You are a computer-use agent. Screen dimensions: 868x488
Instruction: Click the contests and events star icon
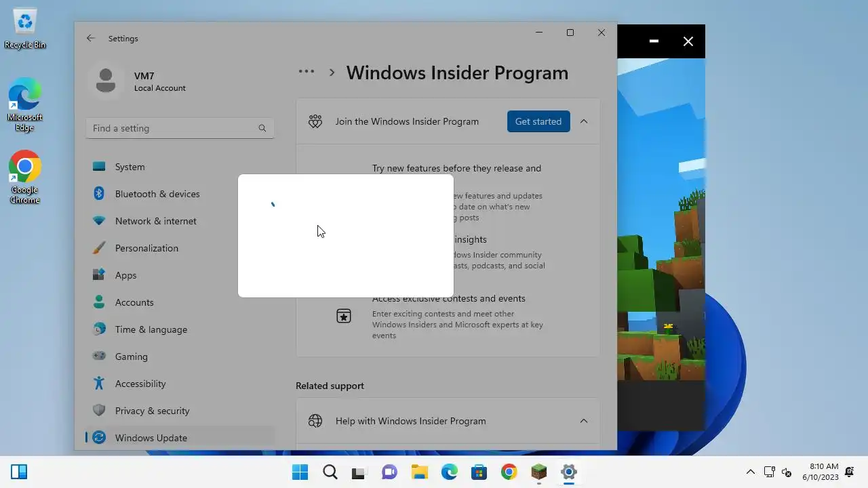click(344, 316)
